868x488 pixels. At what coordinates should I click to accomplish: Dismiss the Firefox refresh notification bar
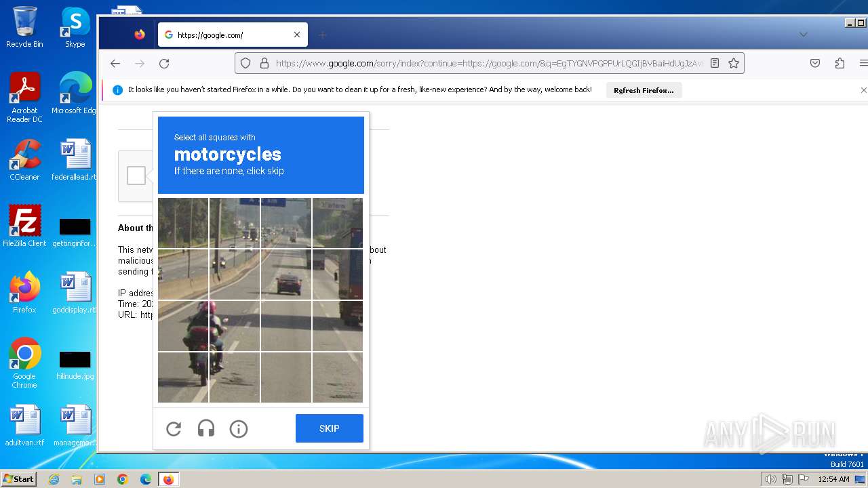click(863, 90)
